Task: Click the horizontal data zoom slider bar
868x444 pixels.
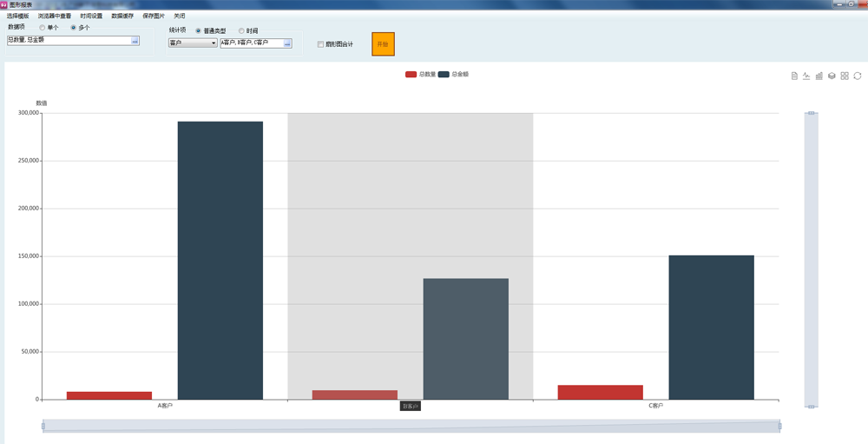Action: (411, 426)
